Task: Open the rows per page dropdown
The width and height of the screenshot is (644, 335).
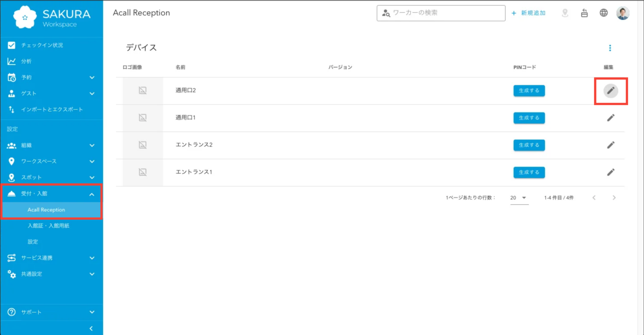Action: click(x=519, y=198)
